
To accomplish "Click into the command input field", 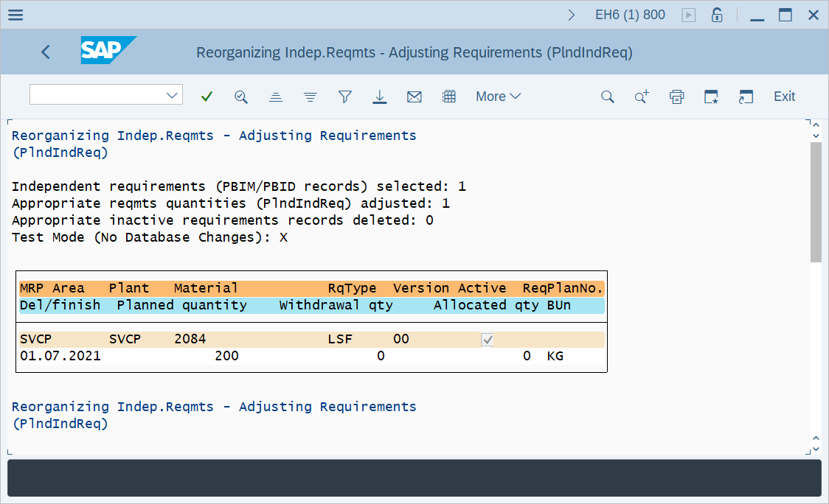I will point(96,95).
